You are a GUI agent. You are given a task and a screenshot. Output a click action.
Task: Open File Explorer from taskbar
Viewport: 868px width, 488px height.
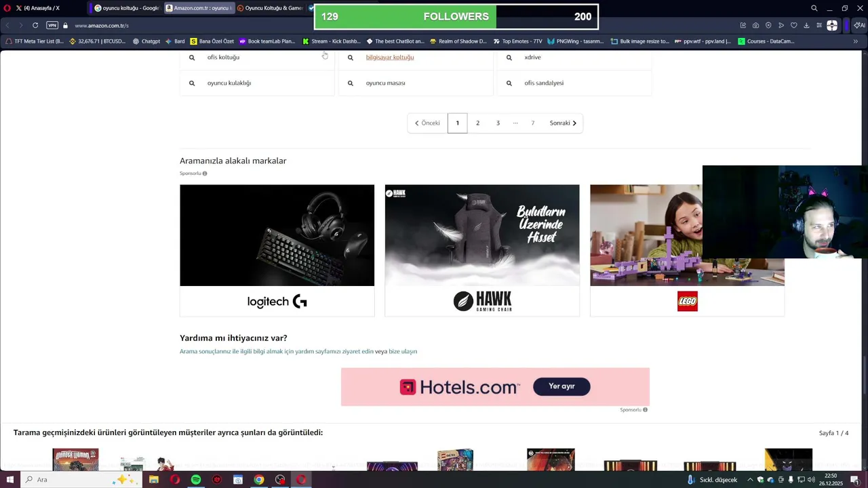154,480
